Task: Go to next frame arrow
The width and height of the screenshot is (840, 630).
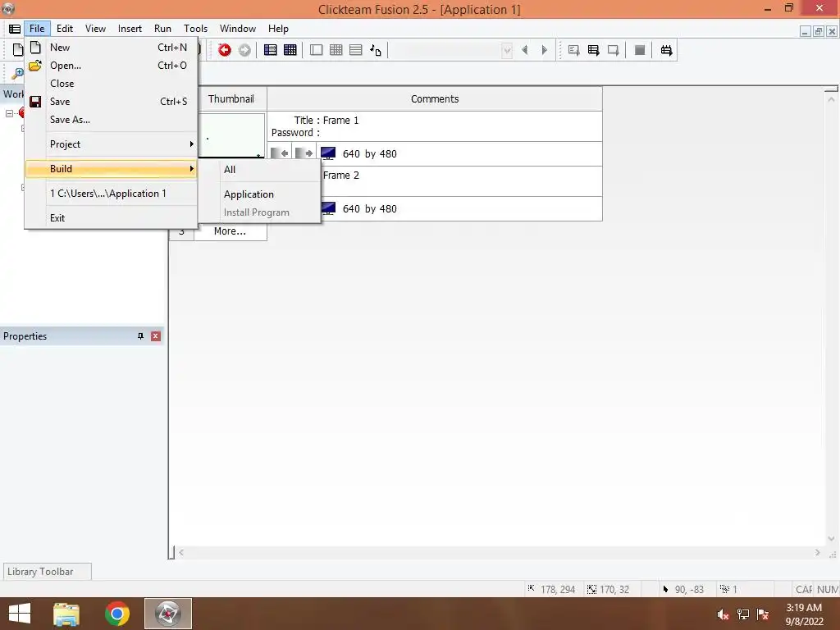Action: (545, 50)
